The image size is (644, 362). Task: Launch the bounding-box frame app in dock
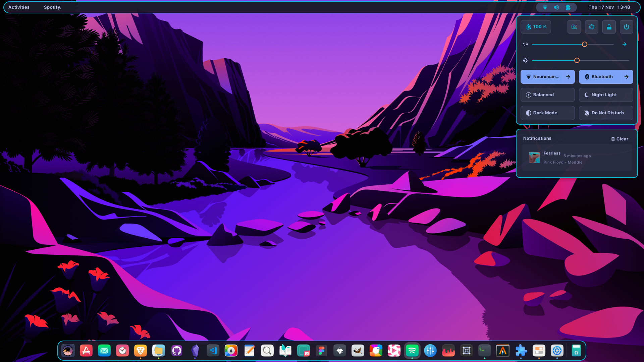[467, 351]
